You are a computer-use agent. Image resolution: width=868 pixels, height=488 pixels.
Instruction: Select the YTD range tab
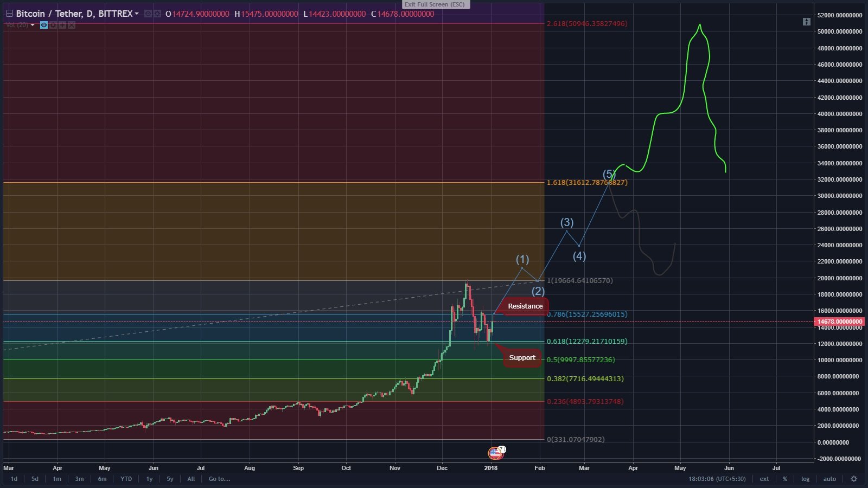[x=125, y=479]
